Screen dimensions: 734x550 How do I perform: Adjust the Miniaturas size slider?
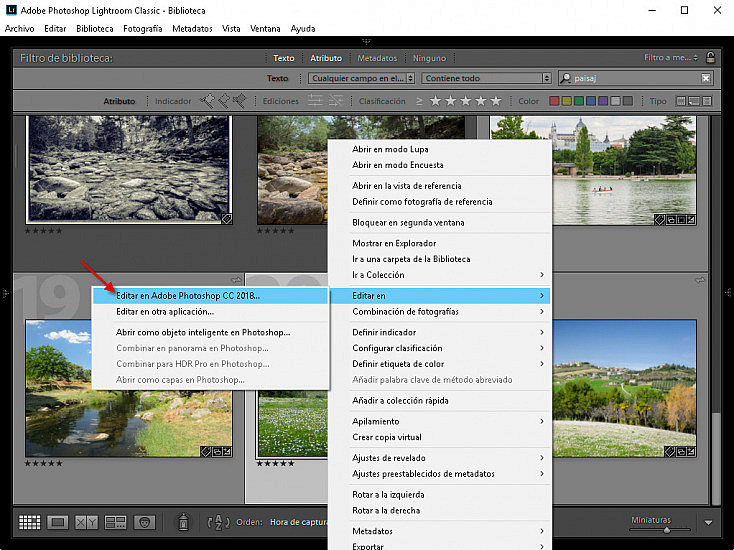(667, 530)
